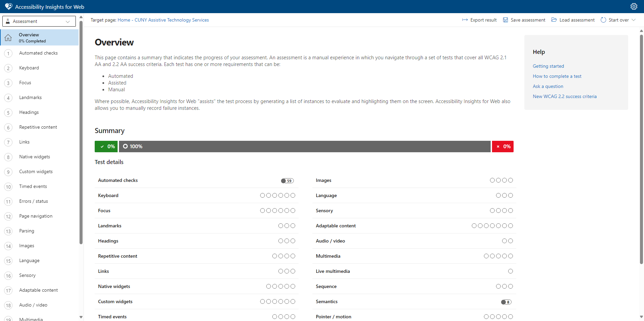This screenshot has width=644, height=321.
Task: Click step number 6 circle icon
Action: coord(8,127)
